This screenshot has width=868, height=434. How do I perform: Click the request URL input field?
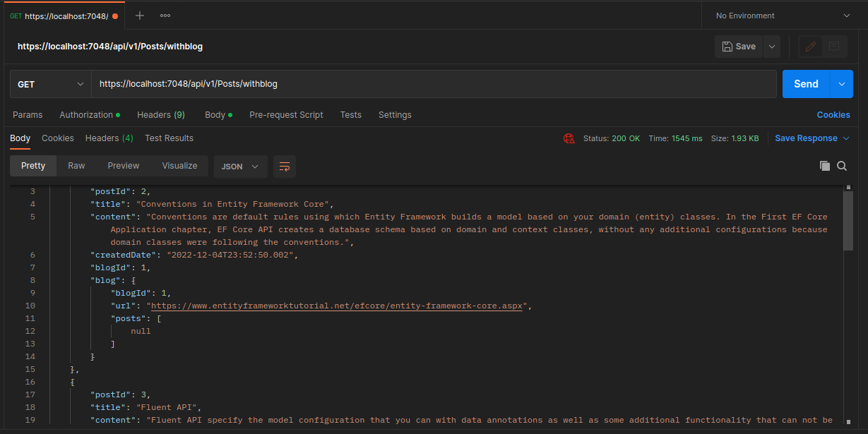tap(434, 84)
